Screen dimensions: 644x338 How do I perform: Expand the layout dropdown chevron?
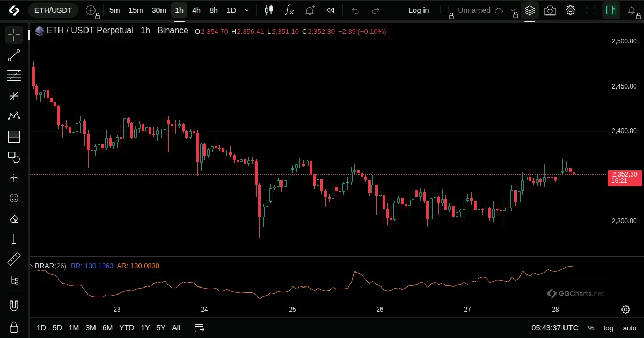coord(514,10)
